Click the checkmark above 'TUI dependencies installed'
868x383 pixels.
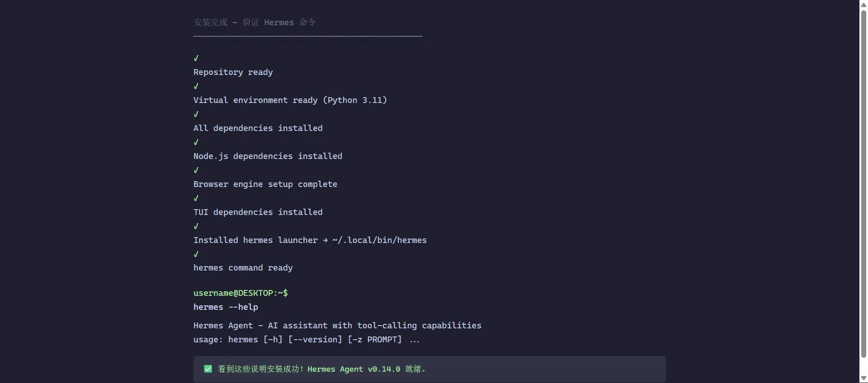[196, 198]
